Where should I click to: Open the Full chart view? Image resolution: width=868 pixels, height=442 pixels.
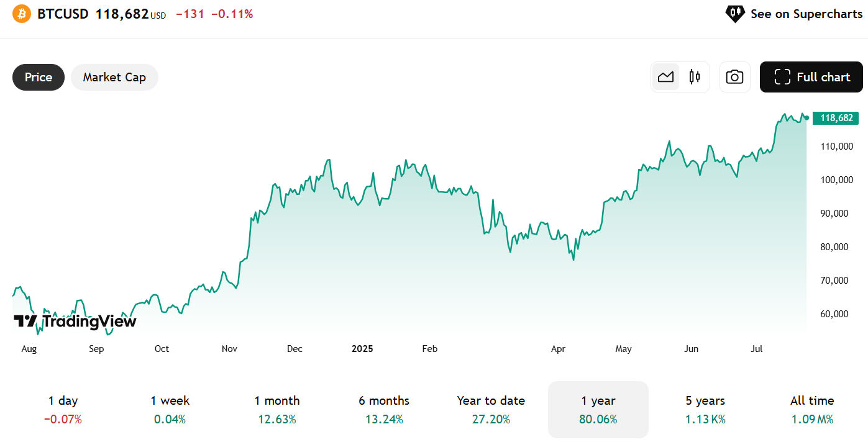click(811, 77)
